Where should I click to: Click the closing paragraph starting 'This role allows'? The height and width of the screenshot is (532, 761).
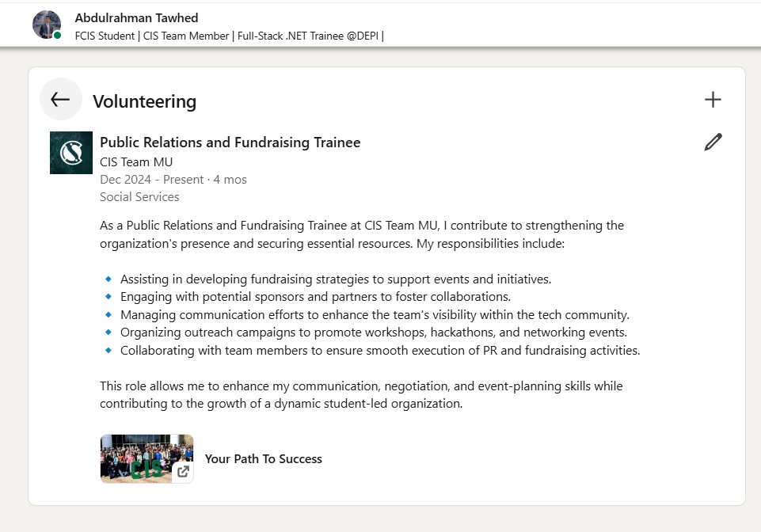[x=362, y=394]
